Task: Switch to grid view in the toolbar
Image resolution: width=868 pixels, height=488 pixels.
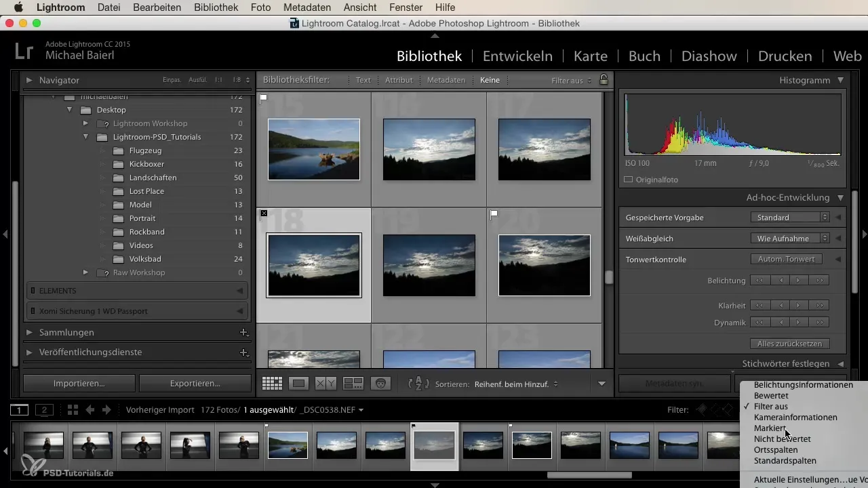Action: pyautogui.click(x=272, y=383)
